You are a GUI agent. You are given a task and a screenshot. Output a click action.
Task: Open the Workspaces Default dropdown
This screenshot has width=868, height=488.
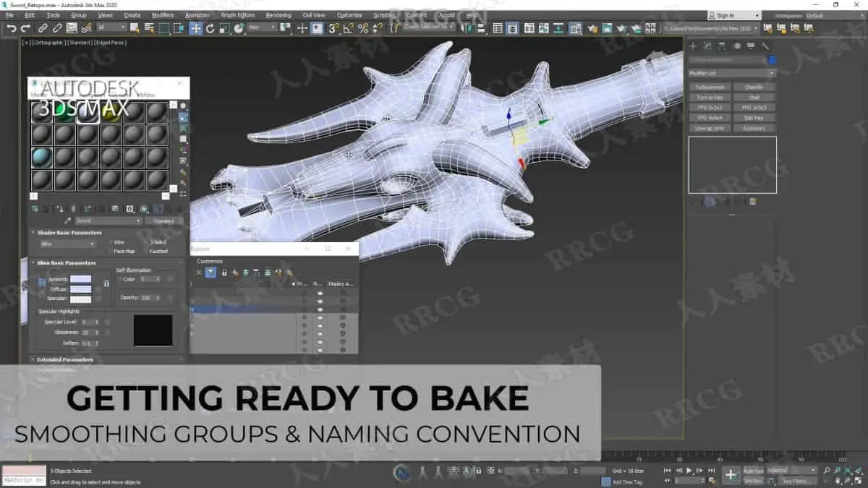click(834, 15)
